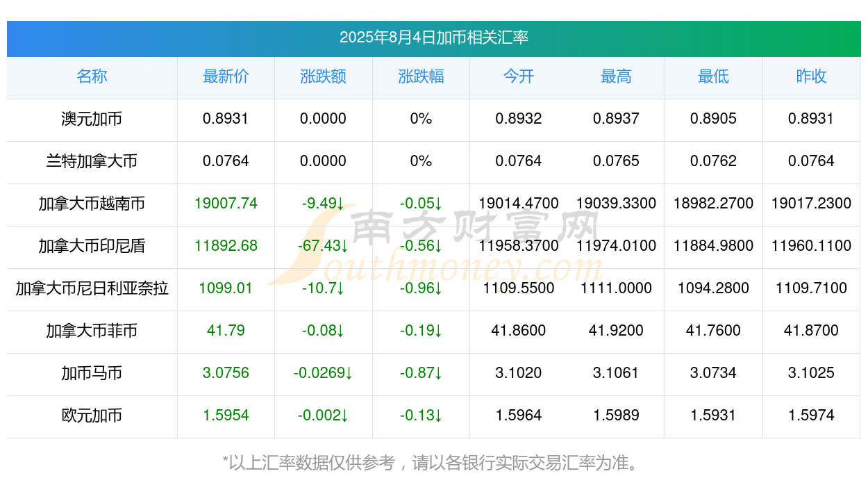Screen dimensions: 868x485
Task: Click the 今开 column header
Action: [519, 76]
